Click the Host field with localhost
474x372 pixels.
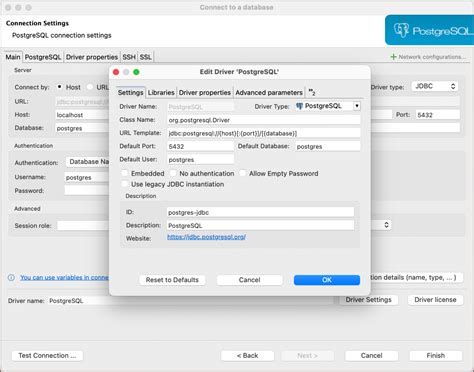(x=83, y=115)
